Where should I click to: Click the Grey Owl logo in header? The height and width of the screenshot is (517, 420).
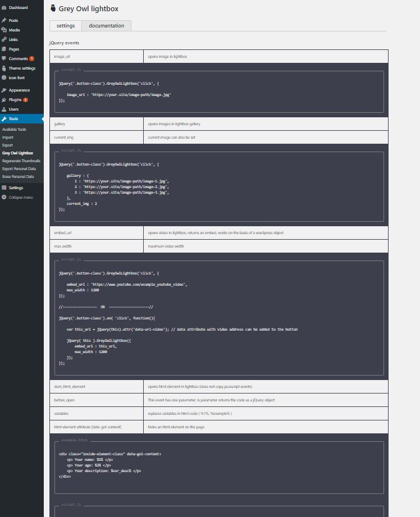coord(53,8)
